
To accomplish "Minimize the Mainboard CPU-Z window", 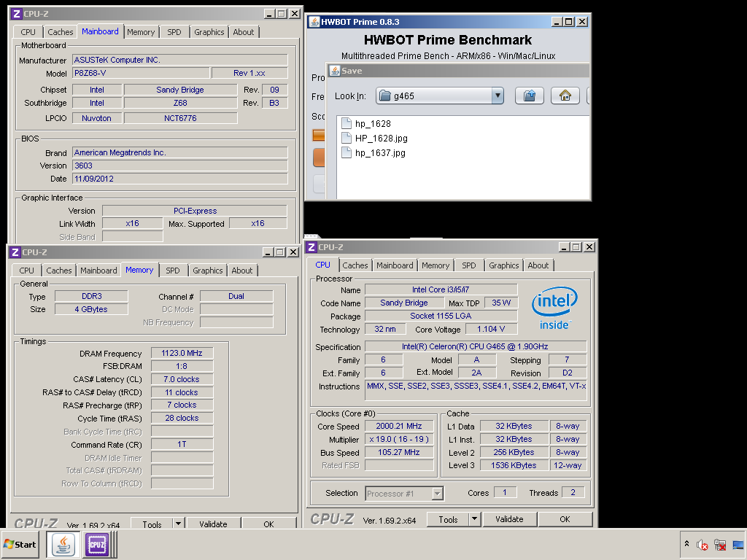I will point(269,14).
